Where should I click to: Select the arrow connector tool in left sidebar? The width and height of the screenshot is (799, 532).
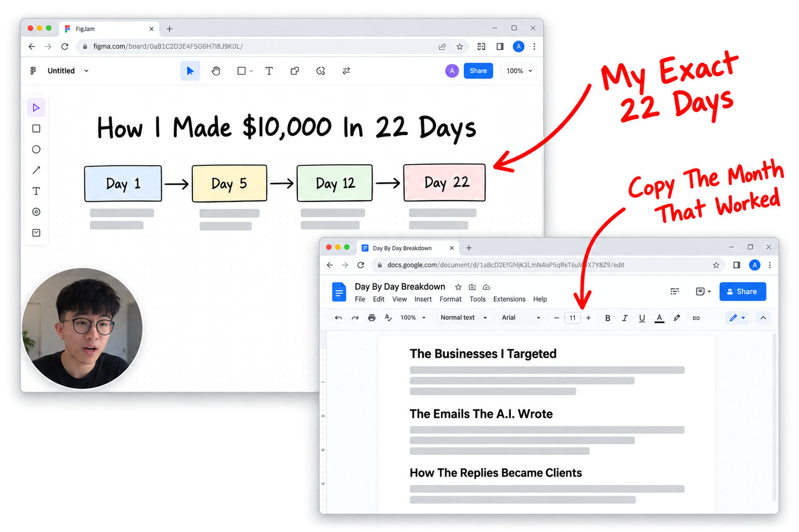pos(36,170)
